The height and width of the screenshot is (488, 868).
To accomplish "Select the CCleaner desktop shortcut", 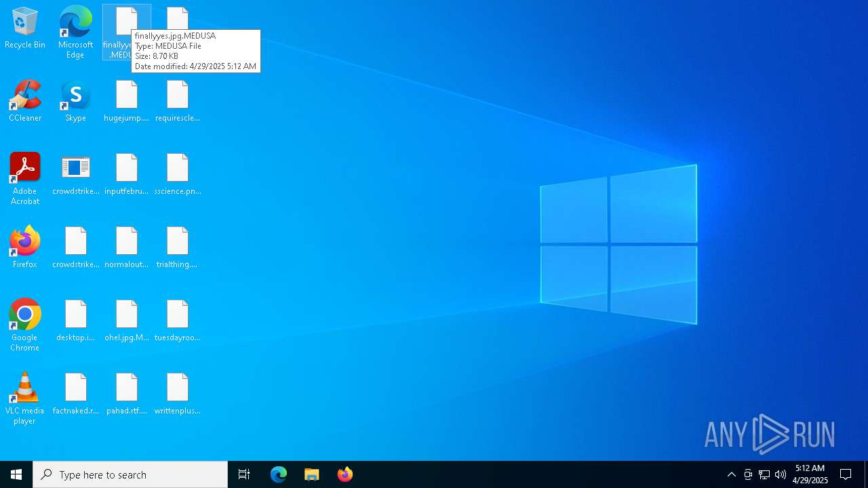I will click(25, 102).
